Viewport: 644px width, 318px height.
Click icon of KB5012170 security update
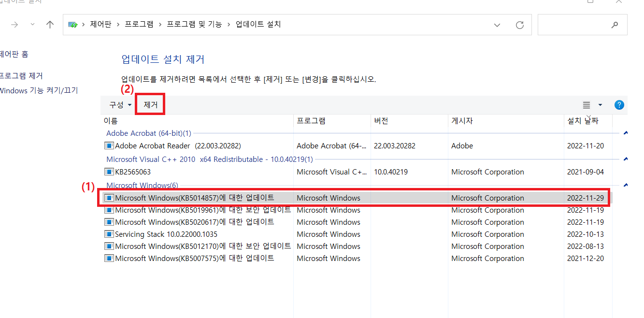tap(109, 246)
